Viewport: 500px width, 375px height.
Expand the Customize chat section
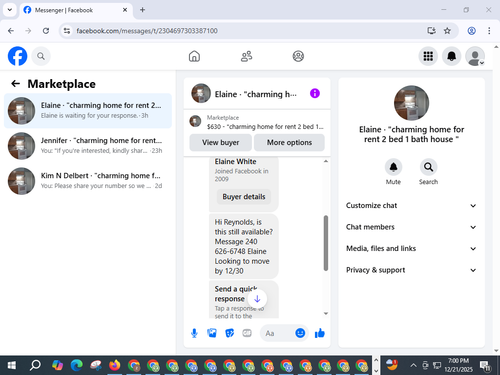pos(411,206)
